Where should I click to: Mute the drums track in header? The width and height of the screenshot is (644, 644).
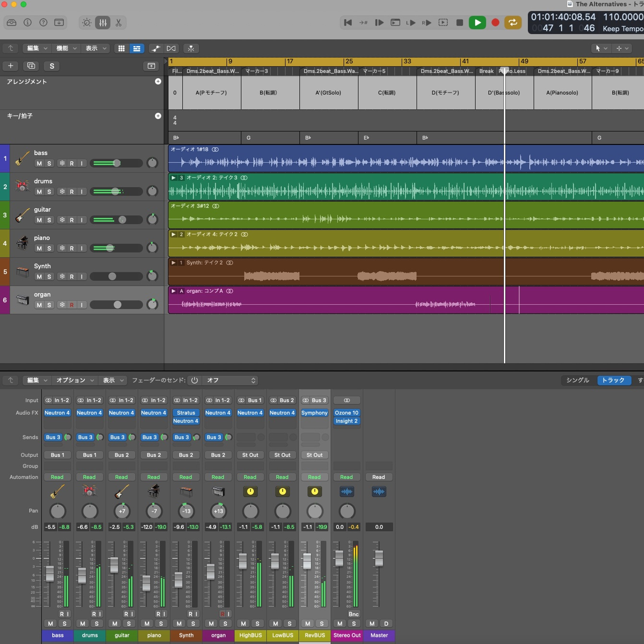[39, 192]
